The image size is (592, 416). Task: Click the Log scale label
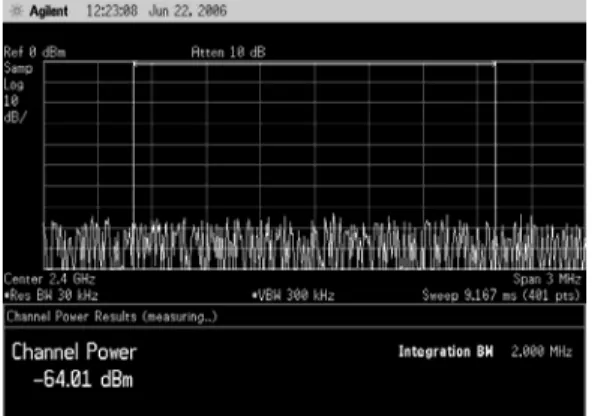(14, 85)
